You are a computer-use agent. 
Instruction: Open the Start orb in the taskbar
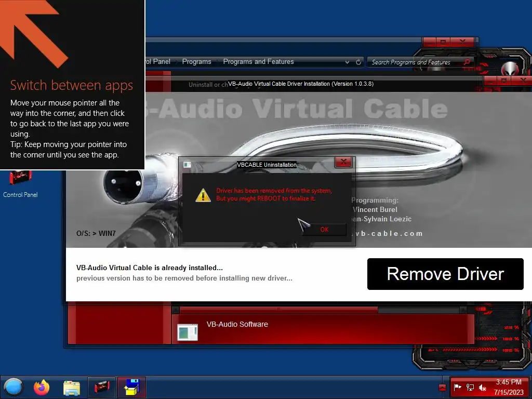[x=14, y=388]
